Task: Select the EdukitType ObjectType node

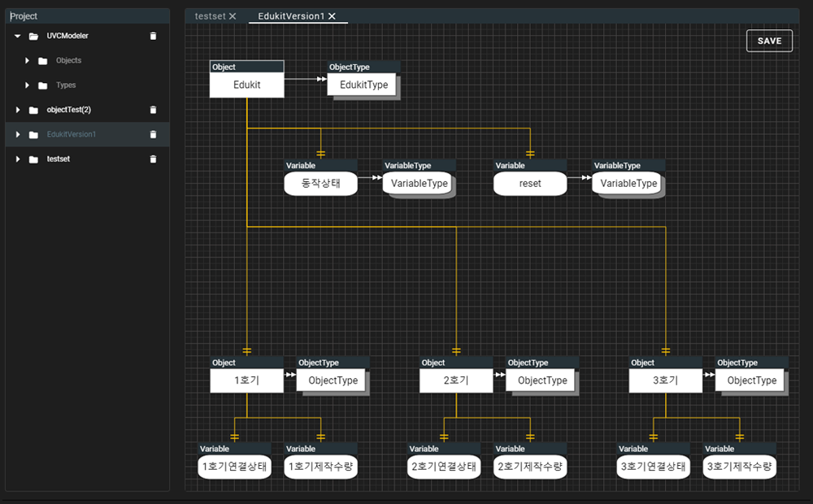Action: click(363, 85)
